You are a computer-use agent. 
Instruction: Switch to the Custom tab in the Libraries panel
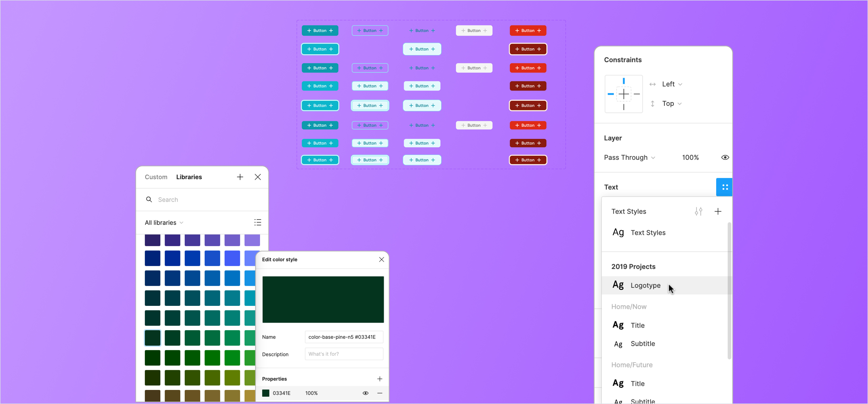[x=156, y=177]
